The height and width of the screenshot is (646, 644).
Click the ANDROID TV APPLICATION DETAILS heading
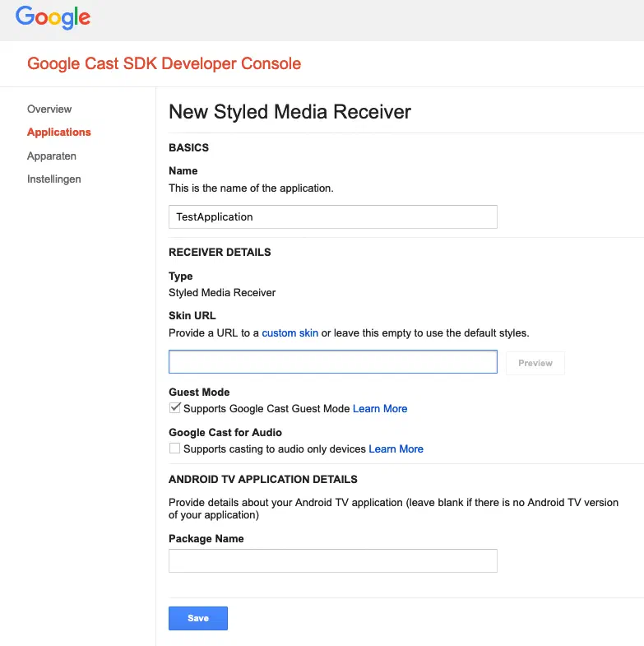(263, 479)
